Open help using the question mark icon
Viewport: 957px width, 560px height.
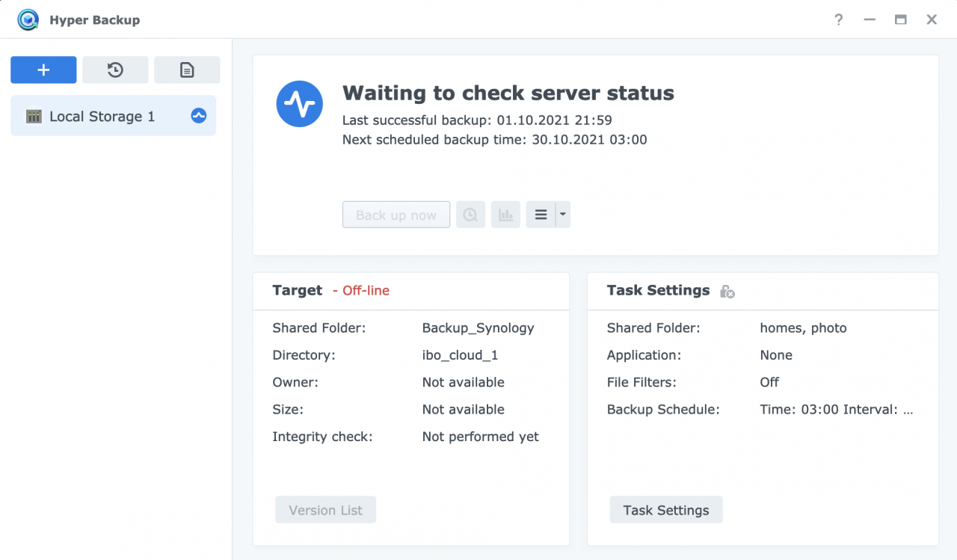(x=838, y=19)
